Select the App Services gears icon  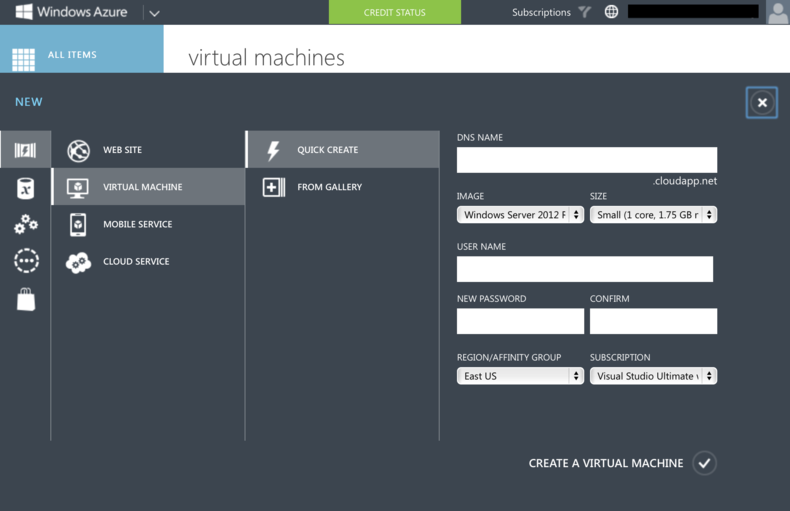pos(26,224)
